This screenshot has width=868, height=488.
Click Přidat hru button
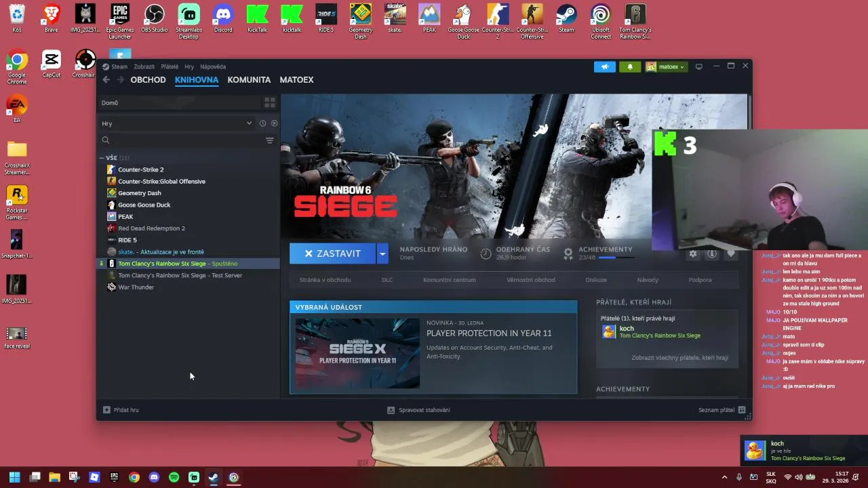(121, 410)
